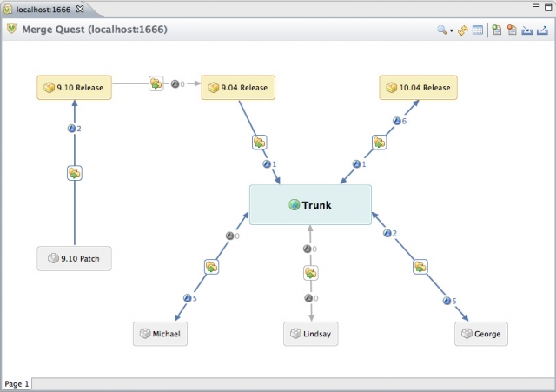Image resolution: width=556 pixels, height=392 pixels.
Task: Close the localhost:1666 tab
Action: [x=80, y=8]
